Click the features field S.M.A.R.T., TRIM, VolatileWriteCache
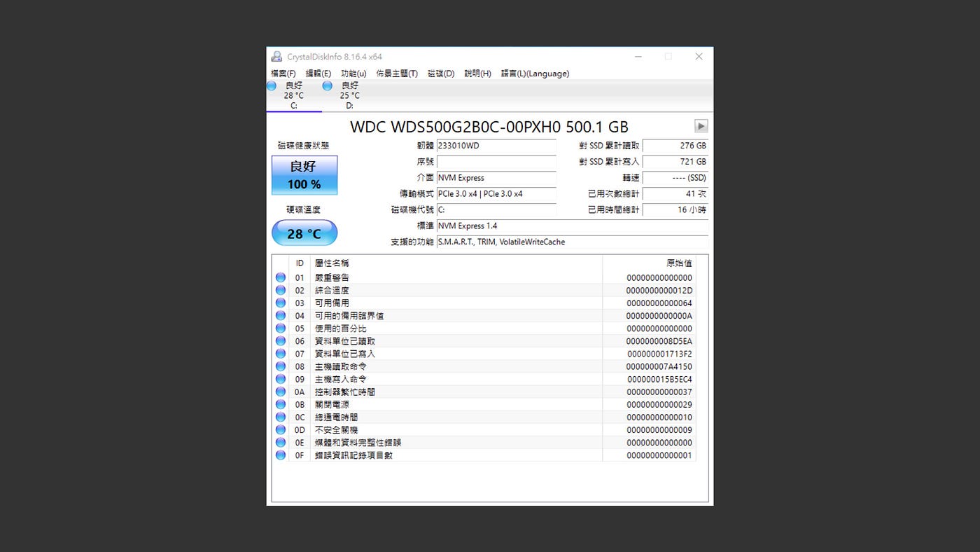Screen dimensions: 980x552 [x=573, y=242]
